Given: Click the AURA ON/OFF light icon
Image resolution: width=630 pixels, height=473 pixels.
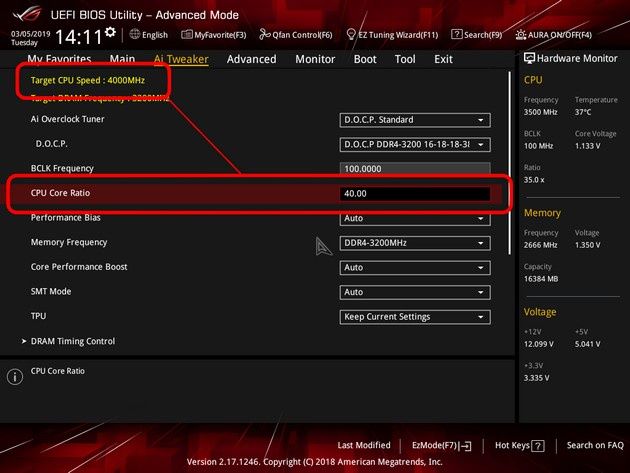Looking at the screenshot, I should pyautogui.click(x=521, y=35).
